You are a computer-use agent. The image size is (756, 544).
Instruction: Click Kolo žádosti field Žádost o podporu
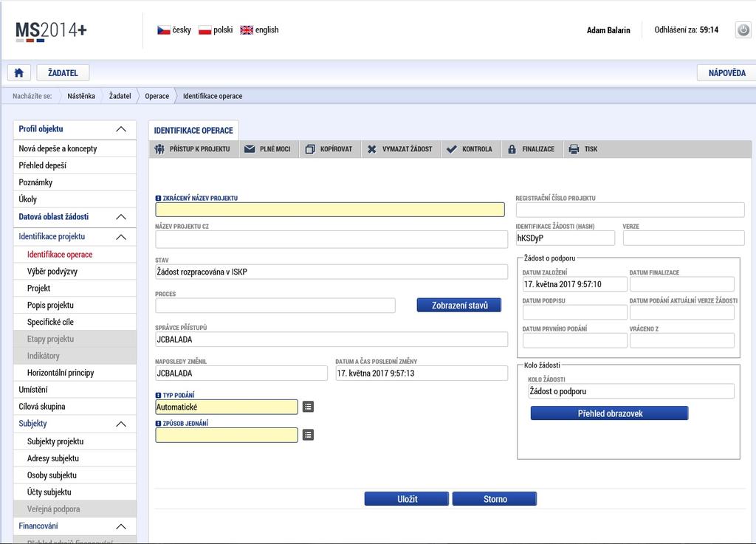point(631,391)
